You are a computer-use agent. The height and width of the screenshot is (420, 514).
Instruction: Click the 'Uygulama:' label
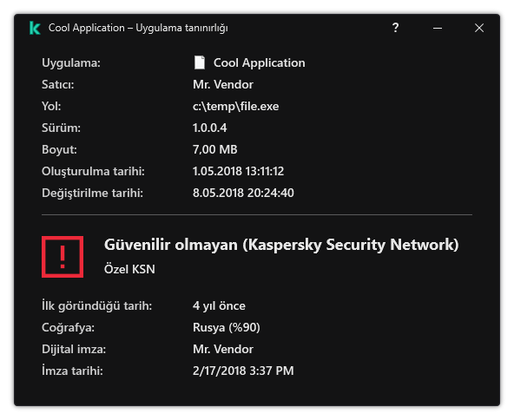point(71,62)
